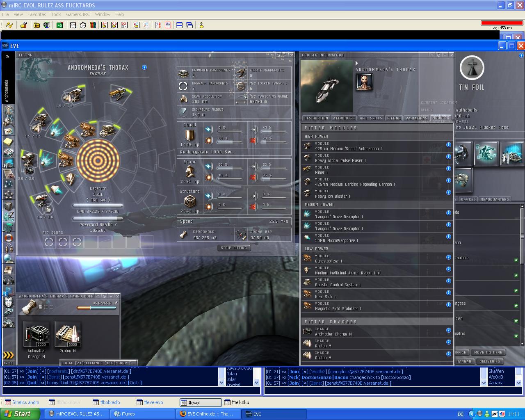Open the Local channel tab bar
This screenshot has height=420, width=525.
point(99,363)
